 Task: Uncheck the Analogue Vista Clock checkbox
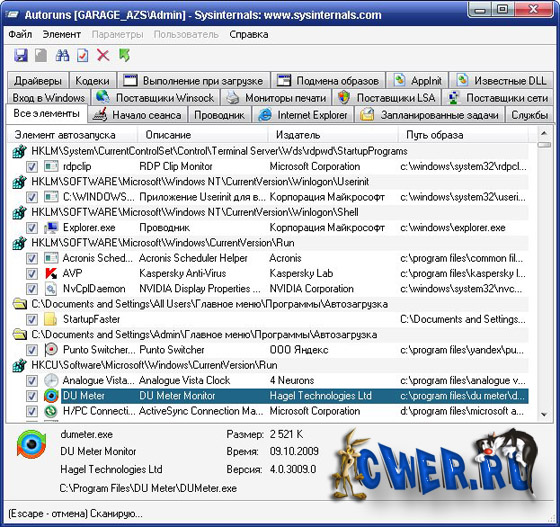(32, 381)
